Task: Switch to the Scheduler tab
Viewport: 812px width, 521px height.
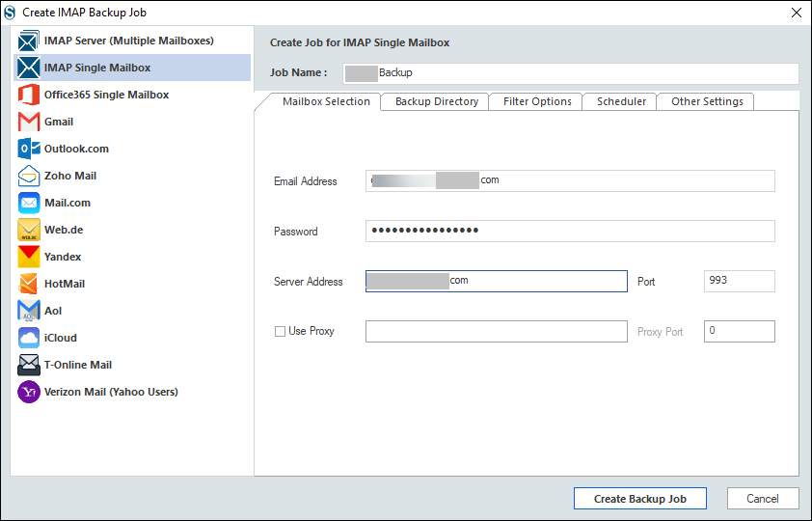Action: [x=621, y=101]
